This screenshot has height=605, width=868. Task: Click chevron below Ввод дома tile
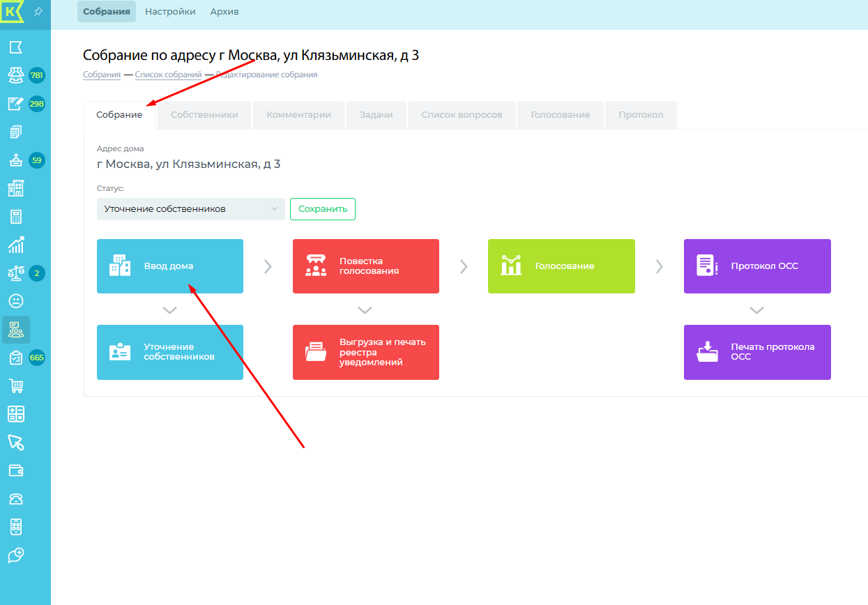pyautogui.click(x=169, y=310)
